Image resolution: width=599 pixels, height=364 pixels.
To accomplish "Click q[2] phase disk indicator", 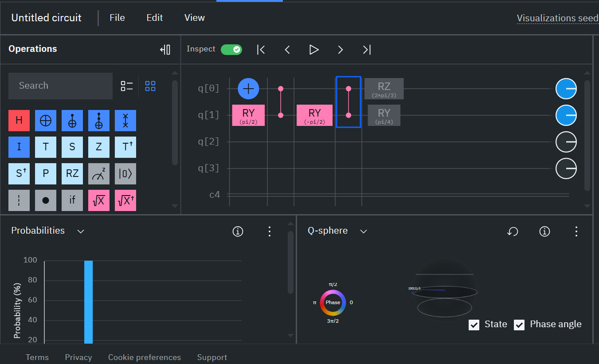I will click(x=566, y=142).
